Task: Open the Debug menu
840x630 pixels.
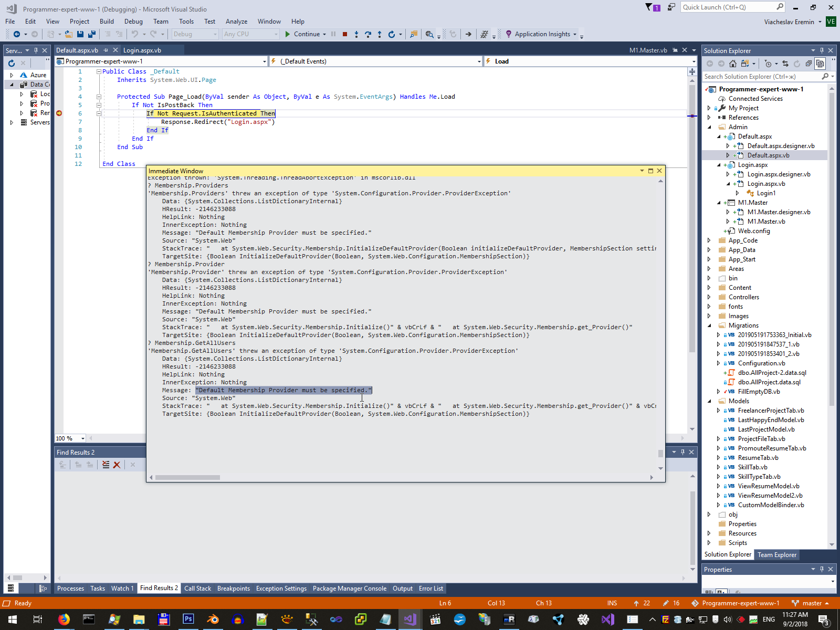Action: click(133, 22)
